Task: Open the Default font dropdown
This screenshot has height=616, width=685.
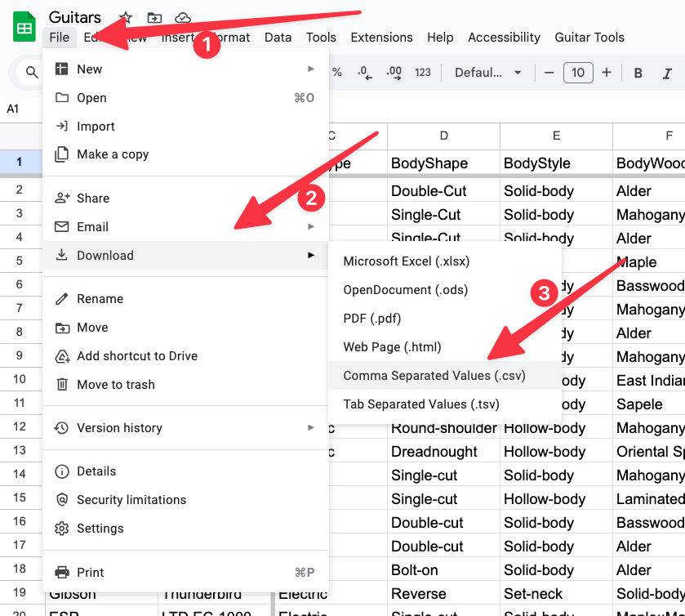Action: [x=487, y=72]
